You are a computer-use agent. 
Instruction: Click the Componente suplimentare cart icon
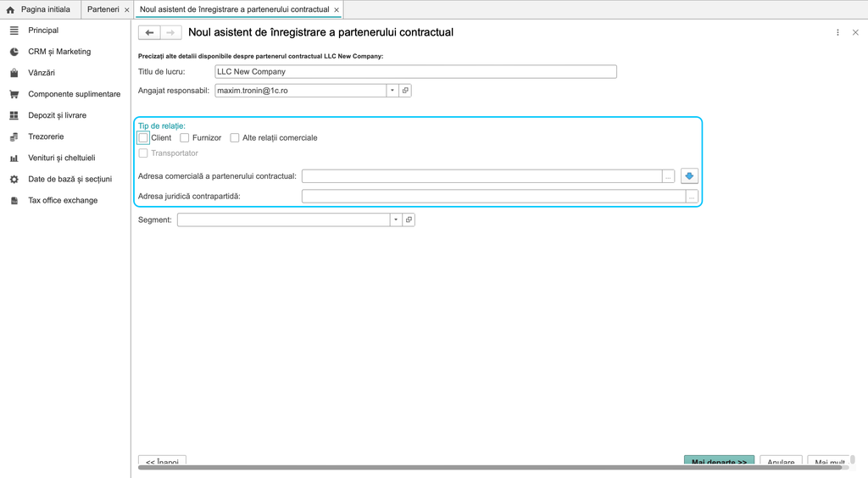pyautogui.click(x=14, y=94)
